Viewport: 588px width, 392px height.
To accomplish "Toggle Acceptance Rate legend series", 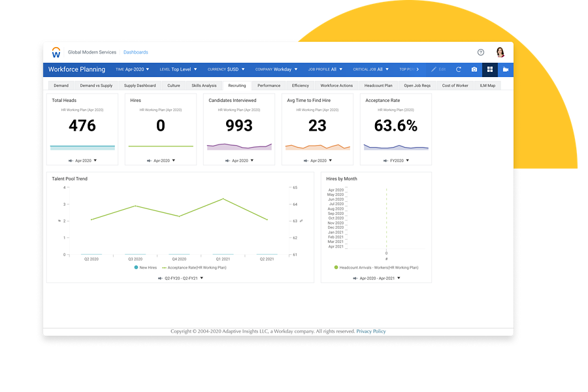I will 194,267.
